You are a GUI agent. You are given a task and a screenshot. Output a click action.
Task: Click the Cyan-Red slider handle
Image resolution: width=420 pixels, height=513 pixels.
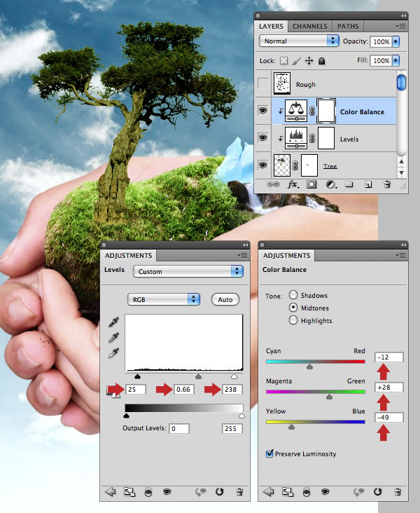[x=309, y=367]
